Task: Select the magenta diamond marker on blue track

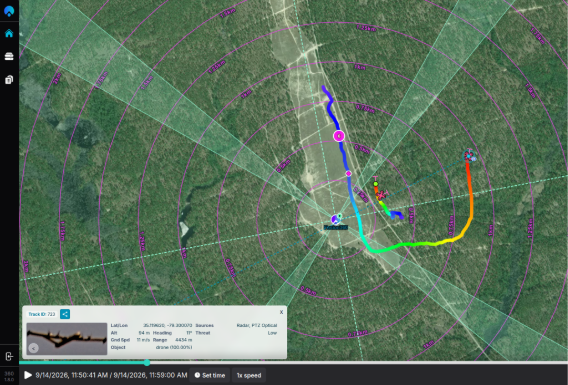Action: coord(348,173)
